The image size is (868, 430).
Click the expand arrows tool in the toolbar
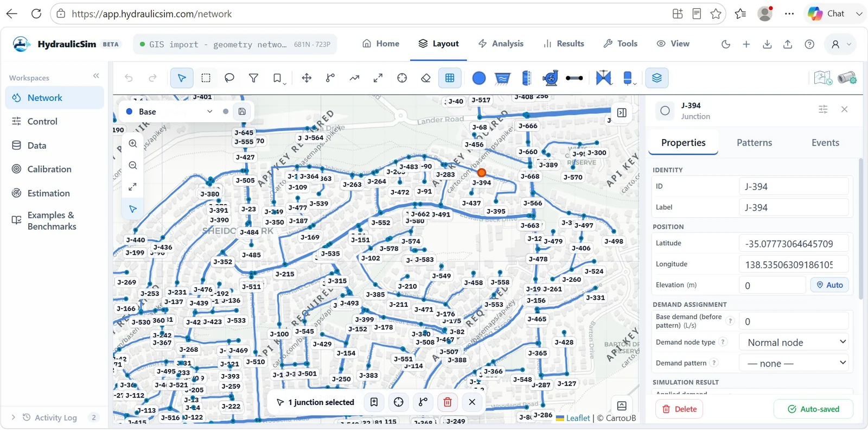point(378,78)
